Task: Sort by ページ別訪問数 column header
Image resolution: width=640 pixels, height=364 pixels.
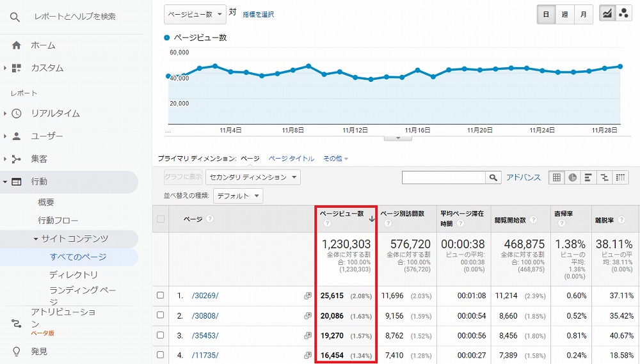Action: (403, 214)
